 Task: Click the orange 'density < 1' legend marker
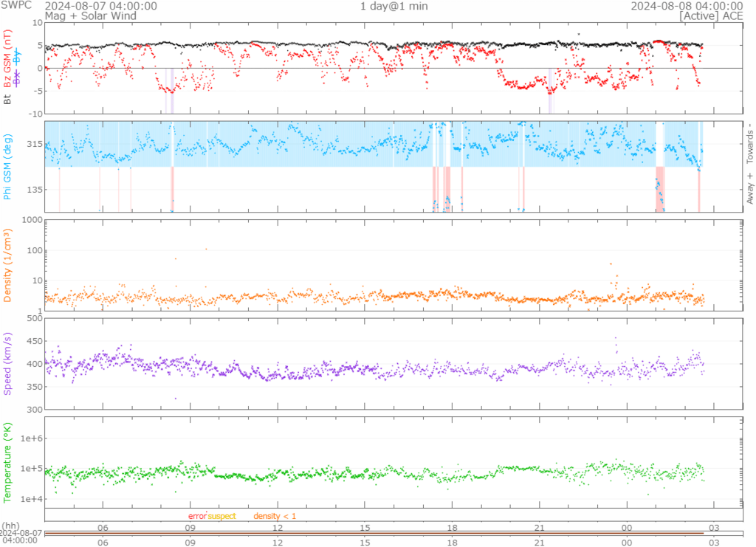pos(275,516)
